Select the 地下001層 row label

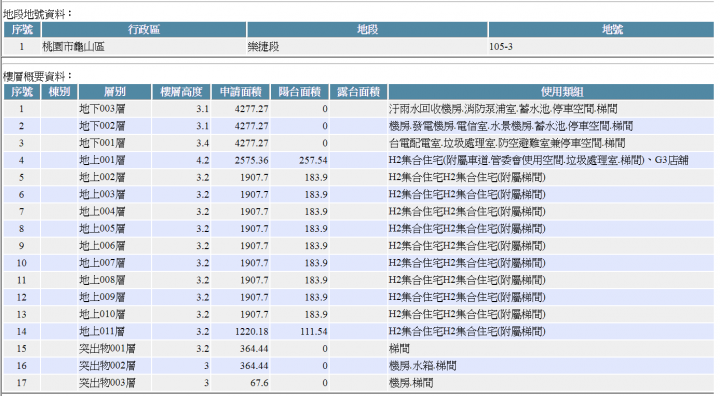(102, 143)
